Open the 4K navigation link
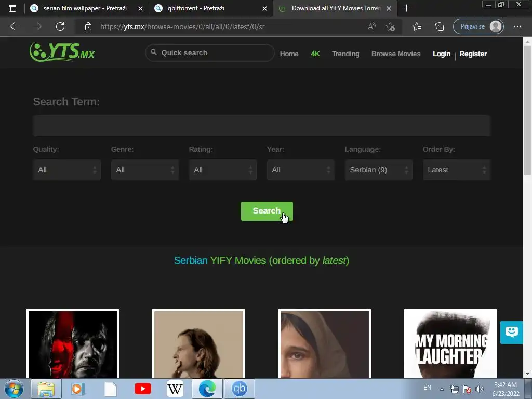 [x=315, y=54]
